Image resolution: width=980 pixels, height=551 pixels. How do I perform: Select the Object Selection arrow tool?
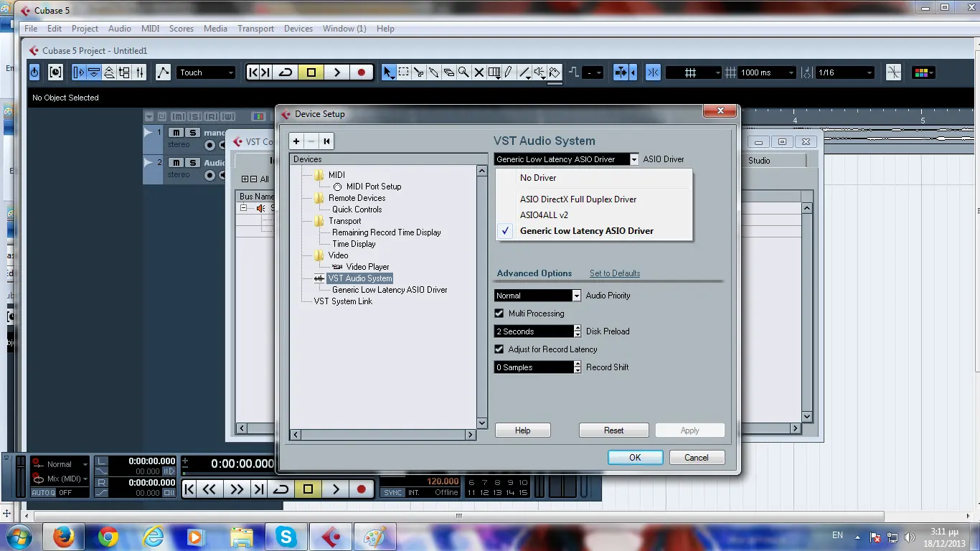[388, 72]
